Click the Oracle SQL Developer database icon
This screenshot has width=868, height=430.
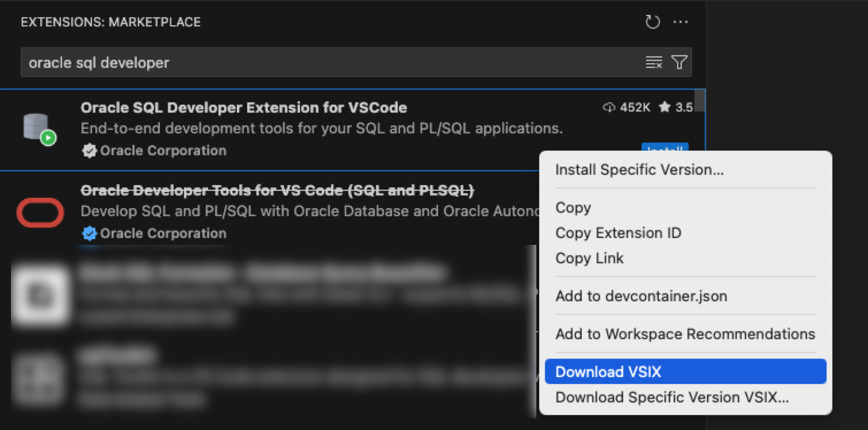tap(39, 129)
